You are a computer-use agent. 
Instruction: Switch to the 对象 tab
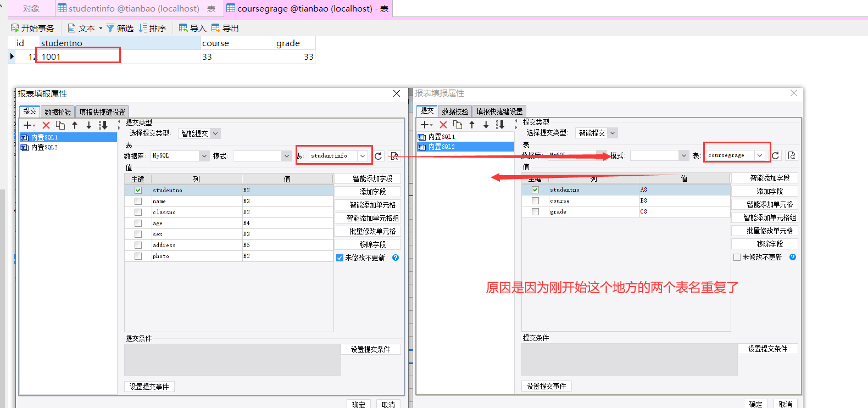(x=31, y=9)
